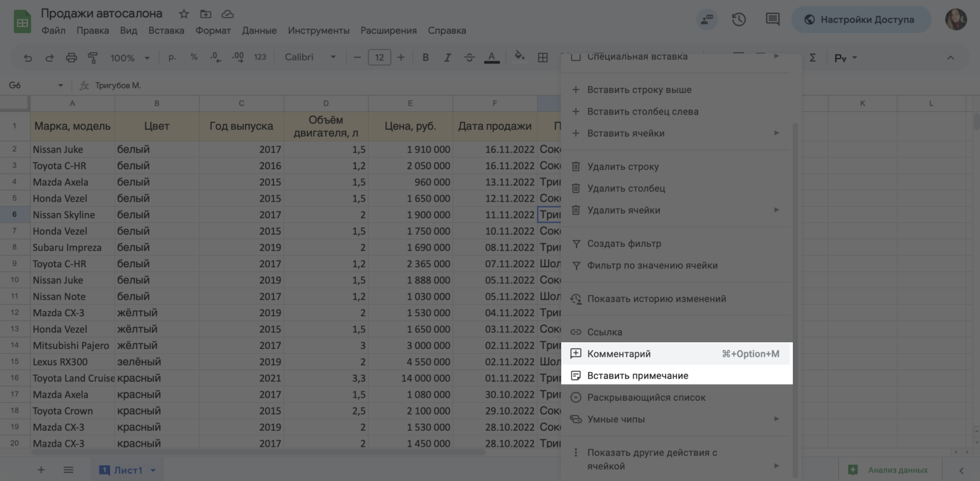Viewport: 980px width, 481px height.
Task: Apply strikethrough formatting icon
Action: pyautogui.click(x=470, y=58)
